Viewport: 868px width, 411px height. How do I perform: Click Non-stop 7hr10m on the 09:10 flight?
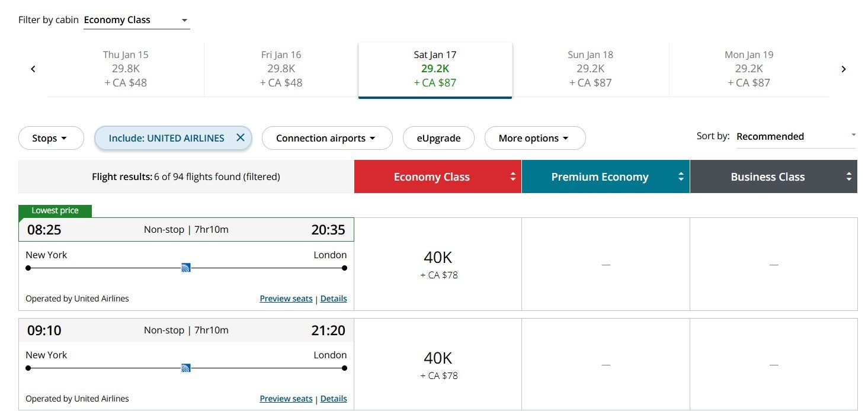click(186, 330)
